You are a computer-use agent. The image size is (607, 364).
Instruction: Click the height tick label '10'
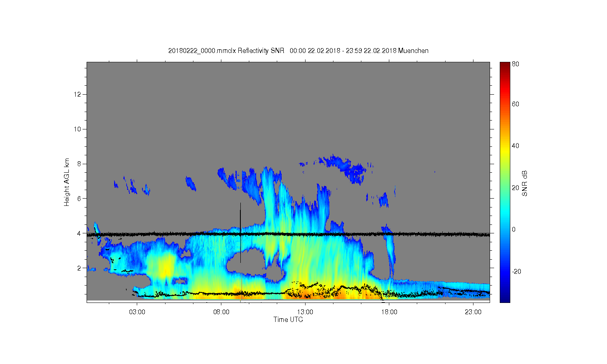[78, 129]
